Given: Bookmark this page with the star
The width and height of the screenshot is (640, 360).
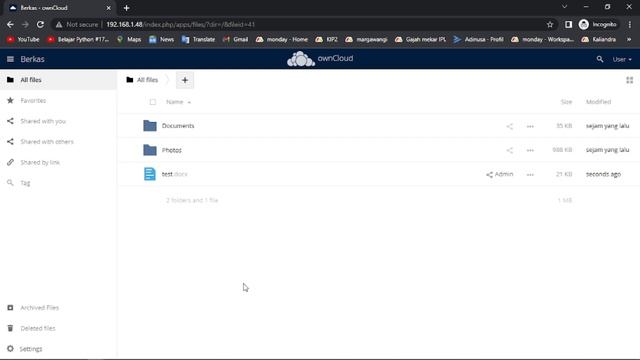Looking at the screenshot, I should [550, 24].
